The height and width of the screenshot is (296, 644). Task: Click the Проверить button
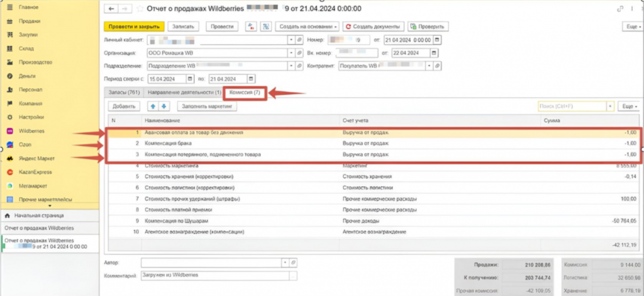427,26
